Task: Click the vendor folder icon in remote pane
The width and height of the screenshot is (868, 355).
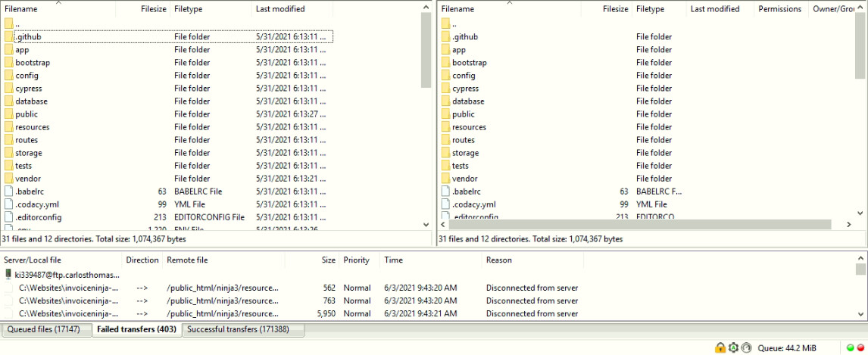Action: tap(445, 179)
